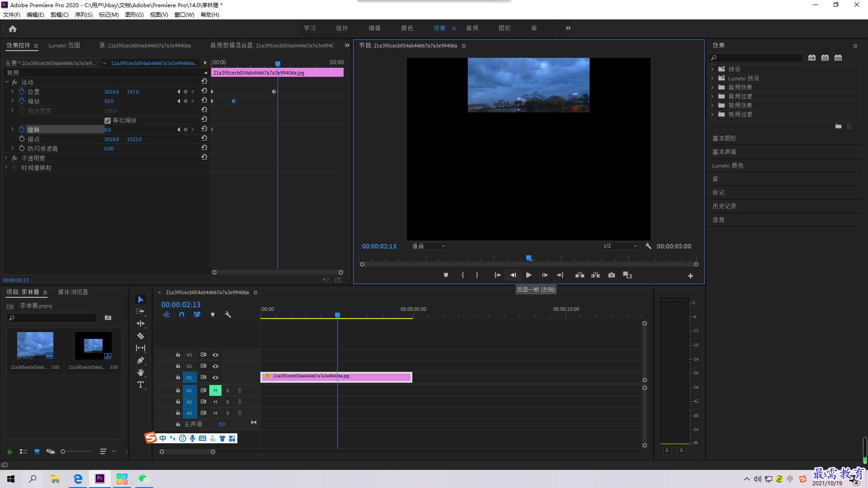Click the Play button in Program monitor
868x488 pixels.
[x=528, y=275]
